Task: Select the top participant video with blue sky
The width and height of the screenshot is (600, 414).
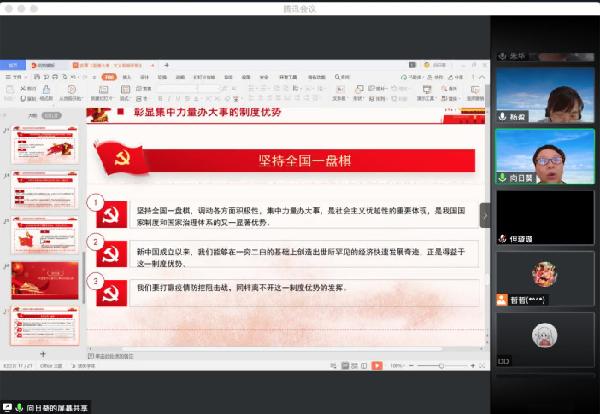Action: pos(545,95)
